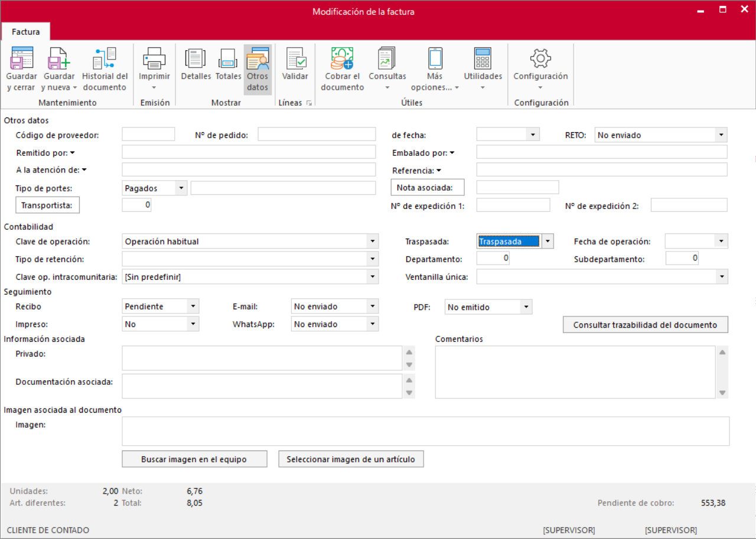Viewport: 756px width, 539px height.
Task: Click Nº de expedición 2 field
Action: point(689,205)
